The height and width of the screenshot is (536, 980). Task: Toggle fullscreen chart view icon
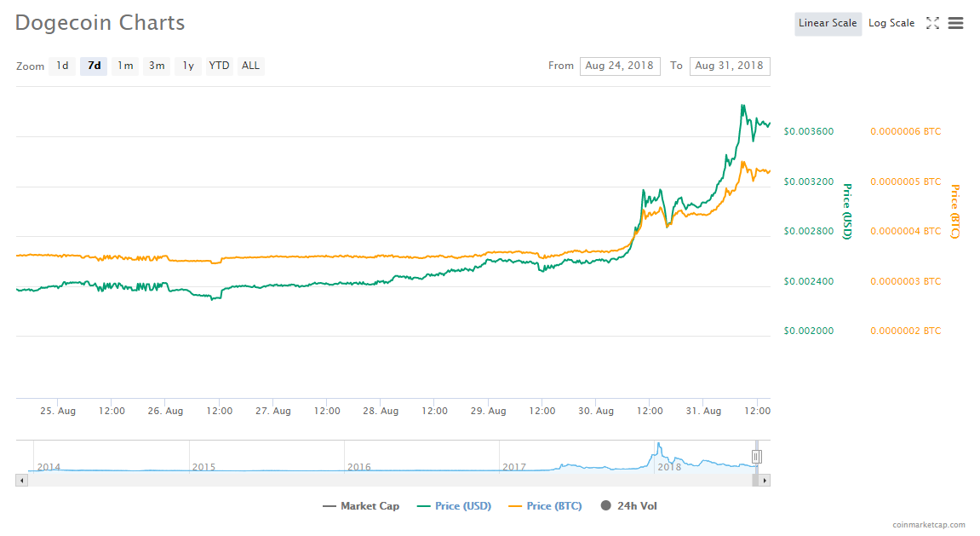click(x=932, y=23)
